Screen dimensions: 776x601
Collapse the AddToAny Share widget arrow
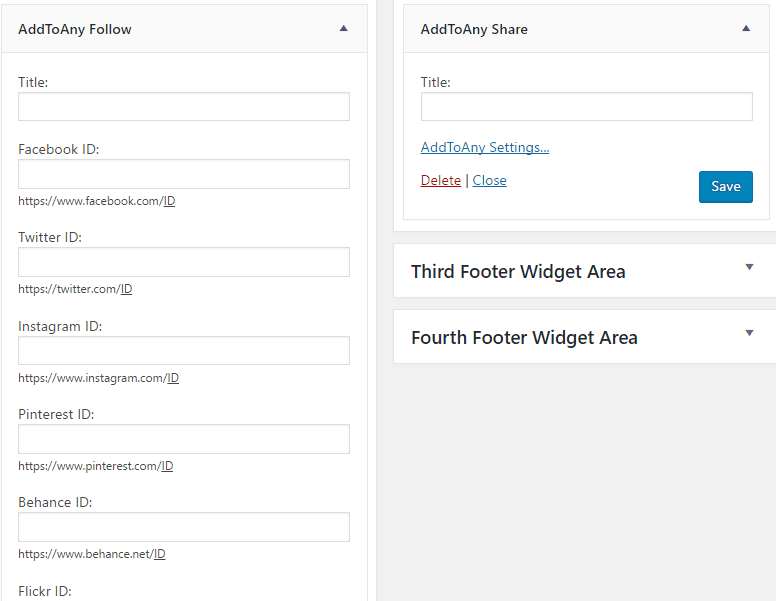tap(746, 29)
